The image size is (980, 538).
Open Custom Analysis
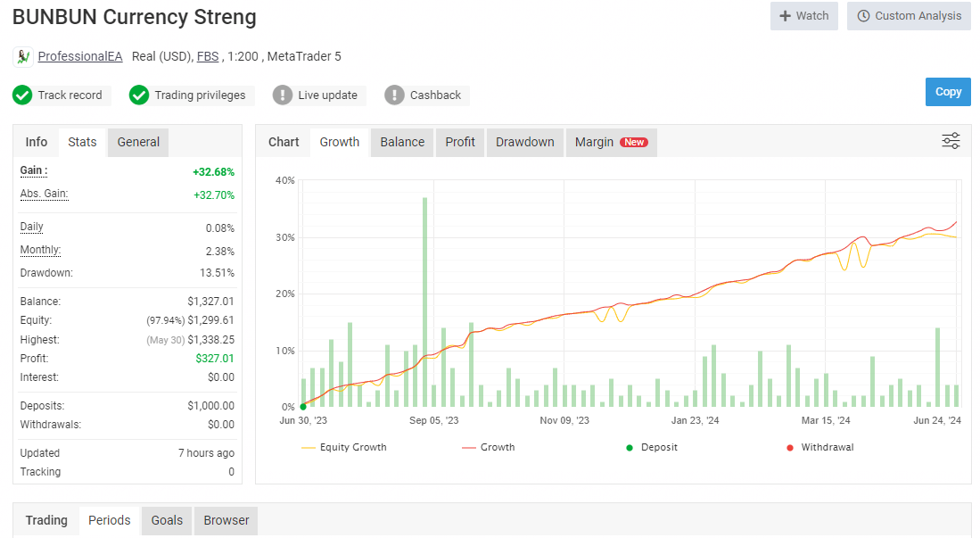pyautogui.click(x=909, y=16)
